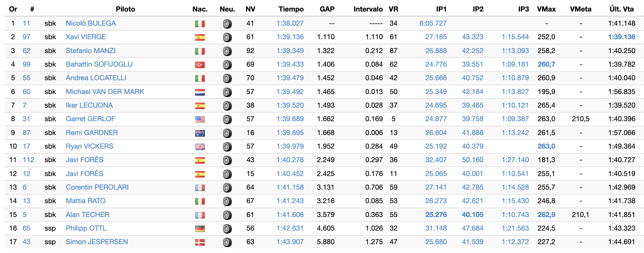Click the USA flag next to Garret GERLOF
The height and width of the screenshot is (253, 644).
click(x=200, y=119)
